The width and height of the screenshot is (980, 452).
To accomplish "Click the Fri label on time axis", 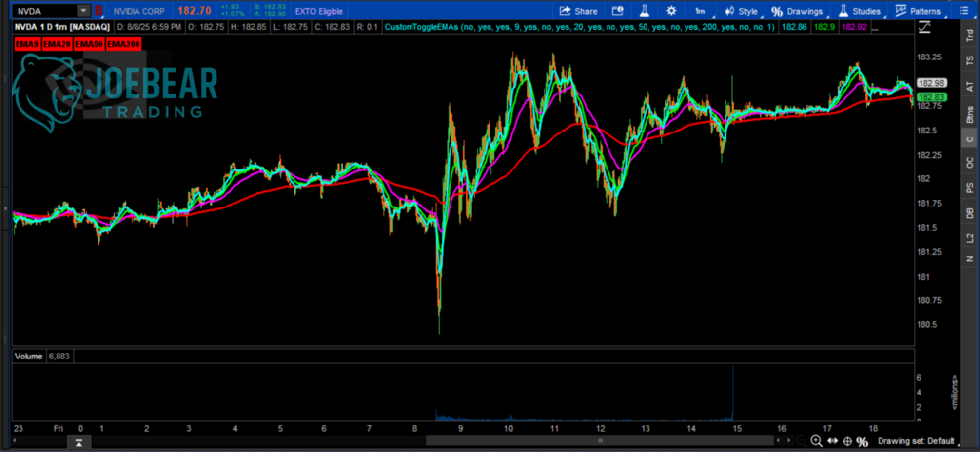I will click(57, 429).
